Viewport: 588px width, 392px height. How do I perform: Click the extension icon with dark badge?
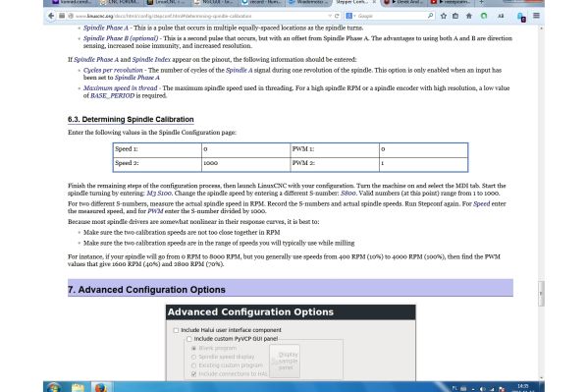(521, 17)
